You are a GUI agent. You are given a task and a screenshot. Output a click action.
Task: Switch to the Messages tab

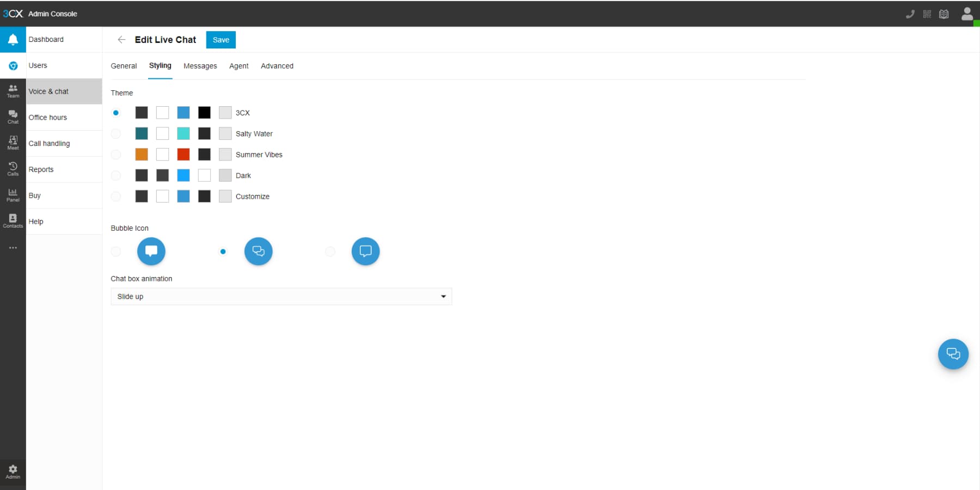[x=200, y=66]
